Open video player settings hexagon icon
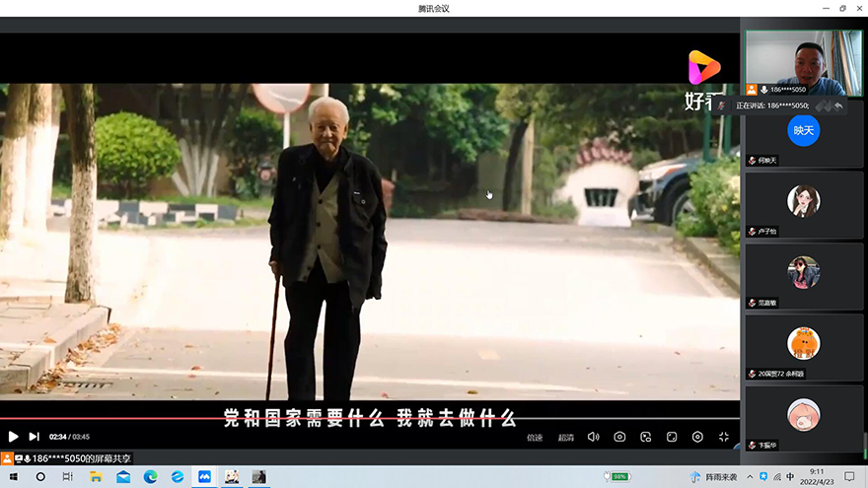 [697, 437]
